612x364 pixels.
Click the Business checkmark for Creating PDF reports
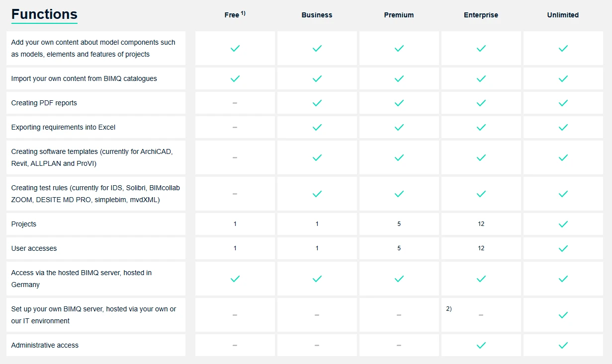(x=317, y=103)
